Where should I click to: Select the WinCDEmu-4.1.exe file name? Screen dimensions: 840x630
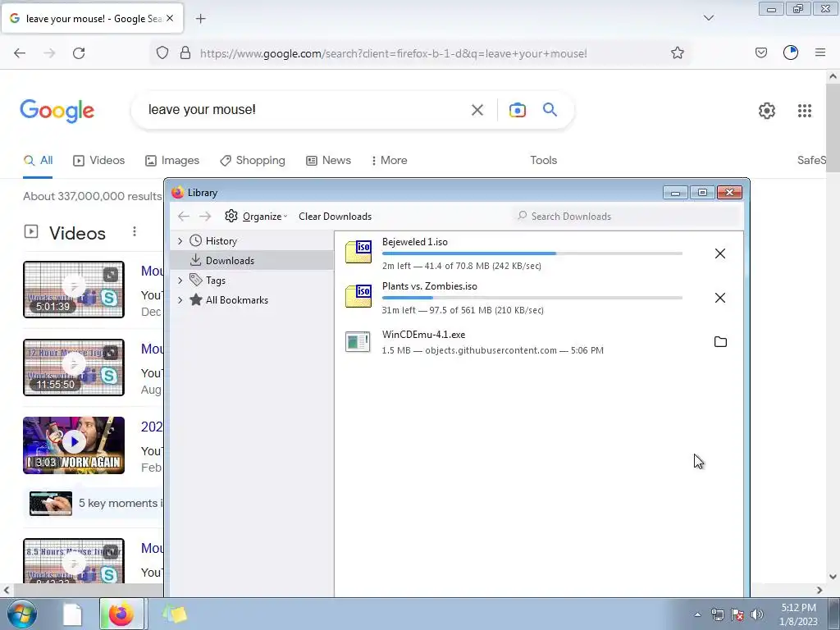point(424,335)
